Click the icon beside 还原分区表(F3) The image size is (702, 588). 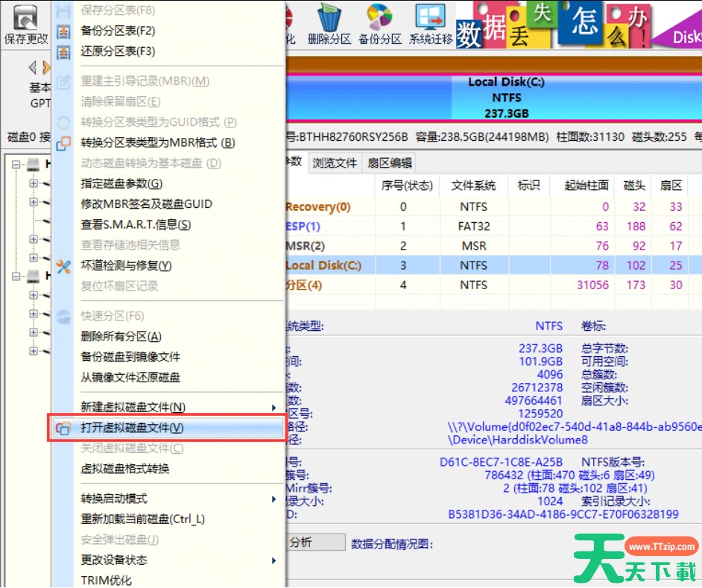[x=64, y=51]
